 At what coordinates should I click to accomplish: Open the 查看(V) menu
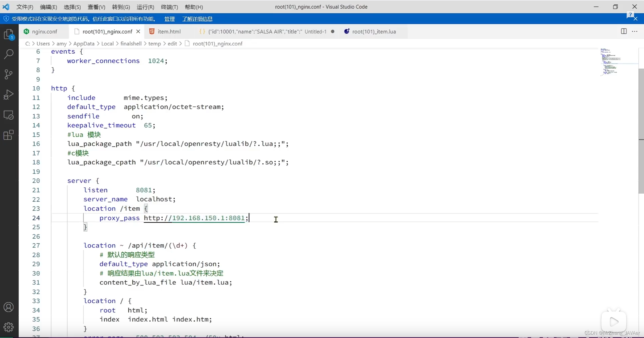coord(96,7)
